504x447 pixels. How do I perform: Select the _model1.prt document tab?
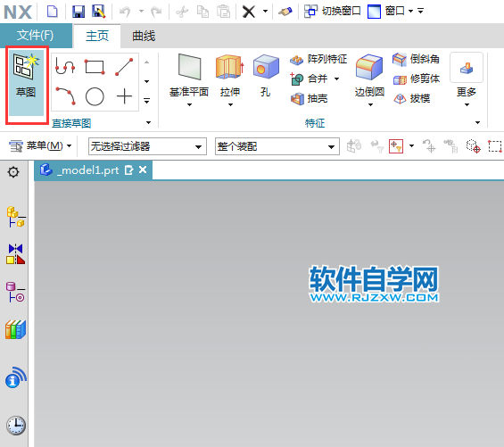coord(93,170)
